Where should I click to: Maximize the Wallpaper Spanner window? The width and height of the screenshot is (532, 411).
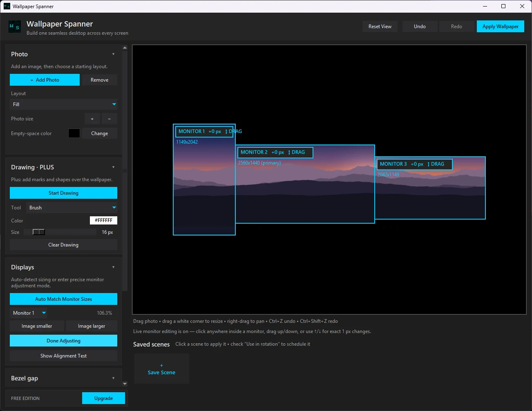[503, 6]
